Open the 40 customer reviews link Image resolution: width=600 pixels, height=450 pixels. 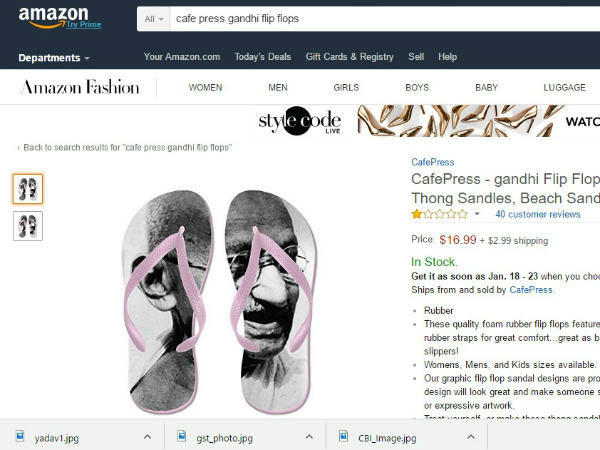pos(538,214)
